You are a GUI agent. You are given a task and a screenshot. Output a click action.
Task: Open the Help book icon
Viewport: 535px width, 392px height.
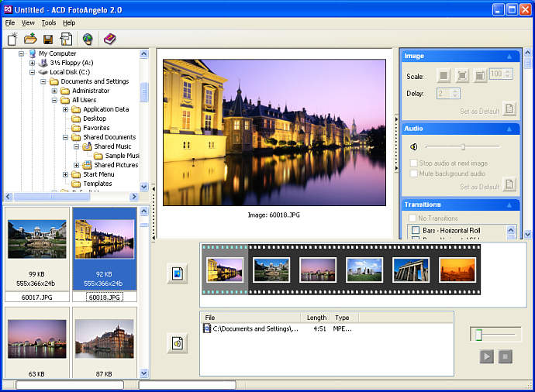pos(109,39)
